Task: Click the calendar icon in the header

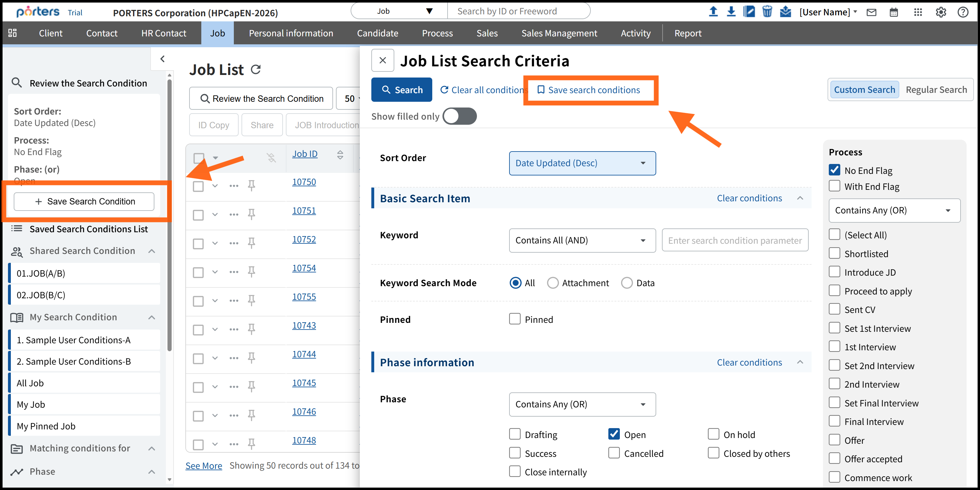Action: (894, 12)
